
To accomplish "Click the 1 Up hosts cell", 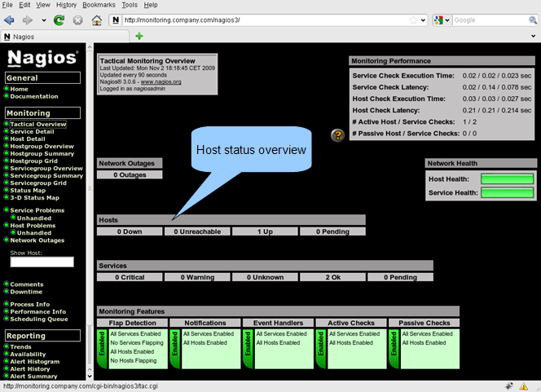I will [x=265, y=231].
